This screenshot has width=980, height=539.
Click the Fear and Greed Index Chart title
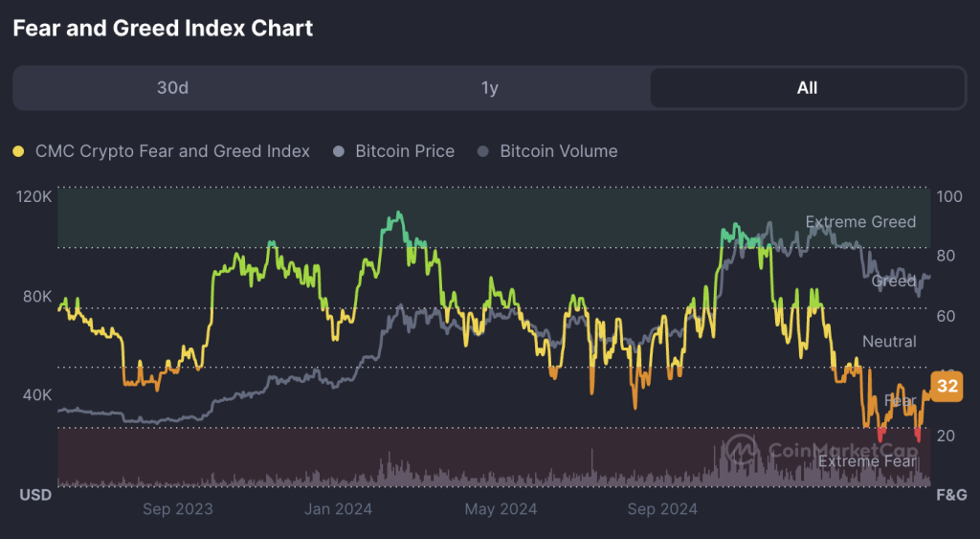coord(163,28)
